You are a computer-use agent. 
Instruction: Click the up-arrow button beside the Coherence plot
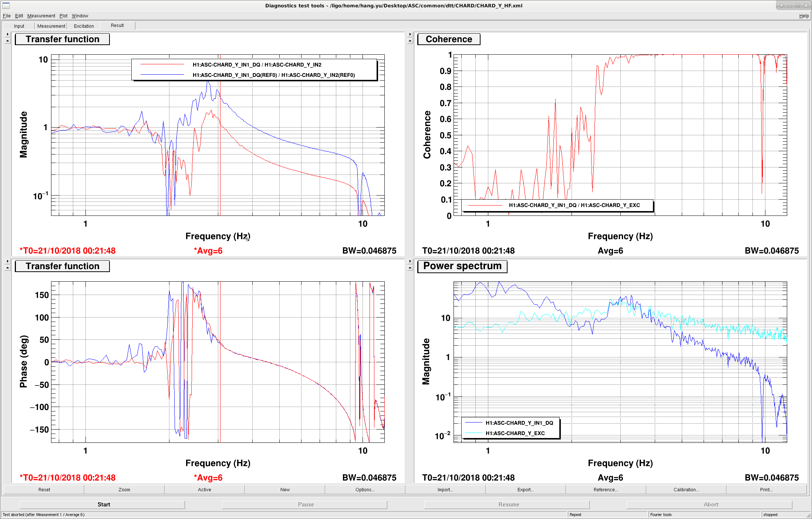(410, 41)
